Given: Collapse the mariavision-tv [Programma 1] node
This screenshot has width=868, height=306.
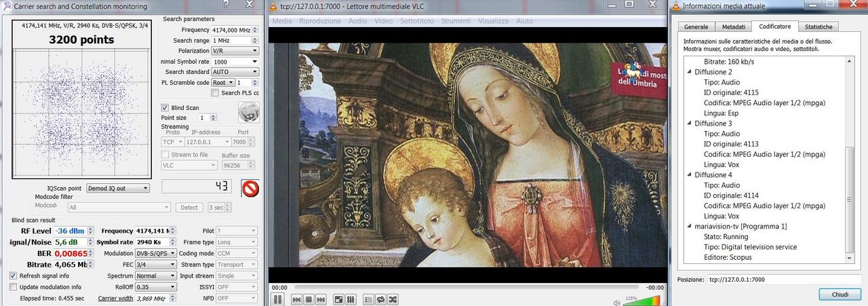Looking at the screenshot, I should 688,227.
